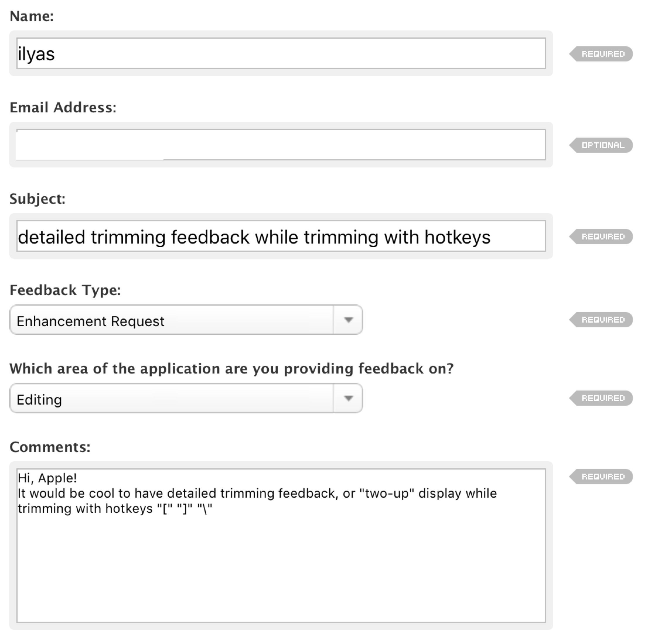Click the 'Comments:' label

pyautogui.click(x=50, y=447)
